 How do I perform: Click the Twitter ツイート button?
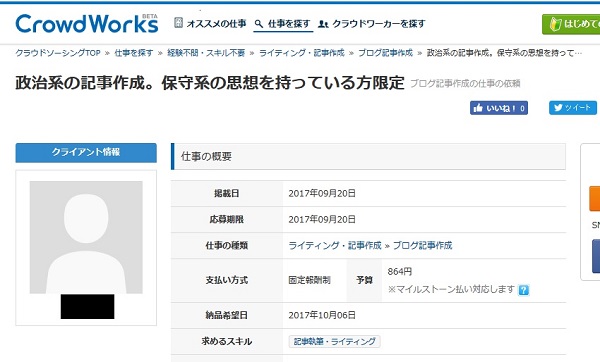pyautogui.click(x=573, y=108)
